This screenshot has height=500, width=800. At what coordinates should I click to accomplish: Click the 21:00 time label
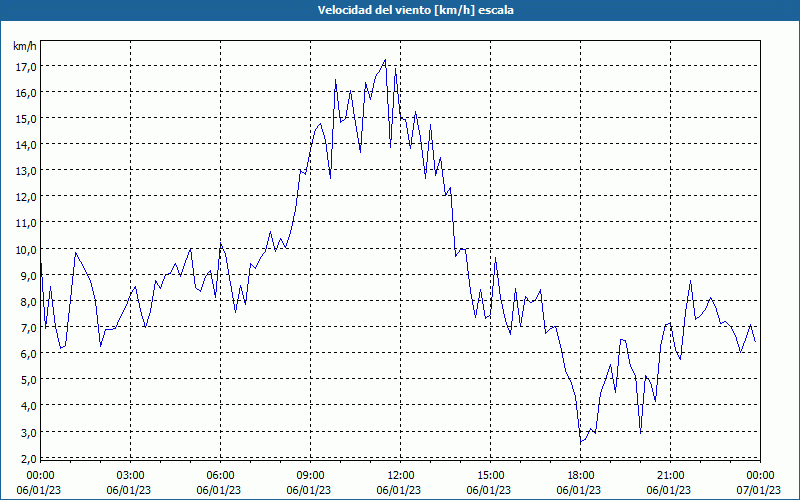[x=670, y=476]
